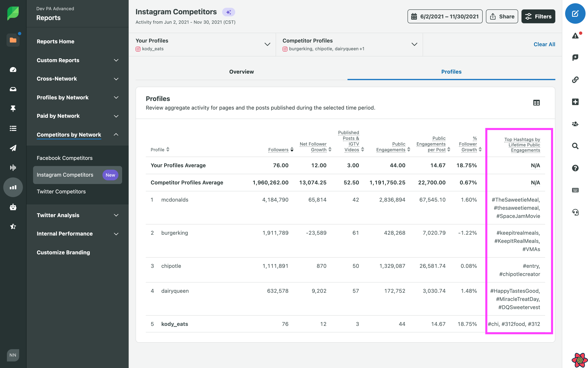
Task: Open the help question mark icon
Action: click(x=575, y=168)
